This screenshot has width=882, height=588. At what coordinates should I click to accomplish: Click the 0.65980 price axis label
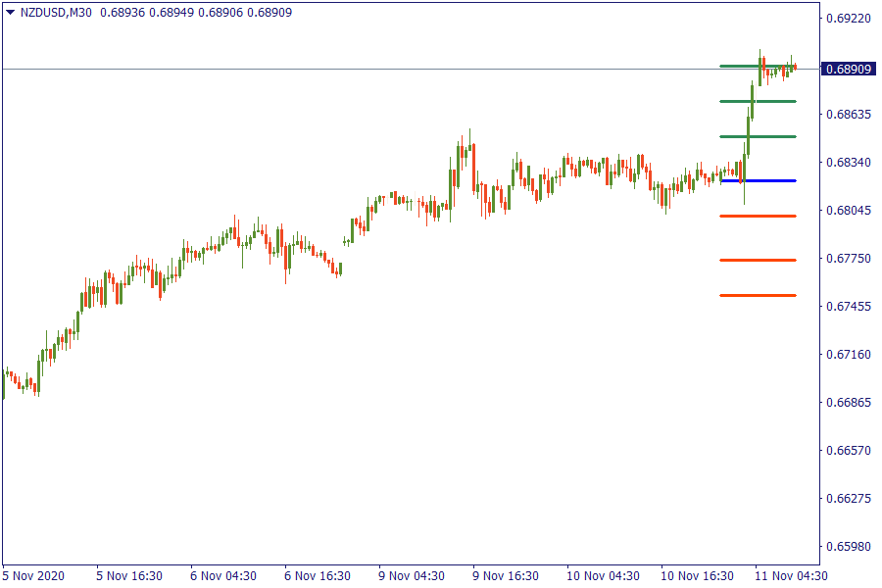[x=848, y=547]
